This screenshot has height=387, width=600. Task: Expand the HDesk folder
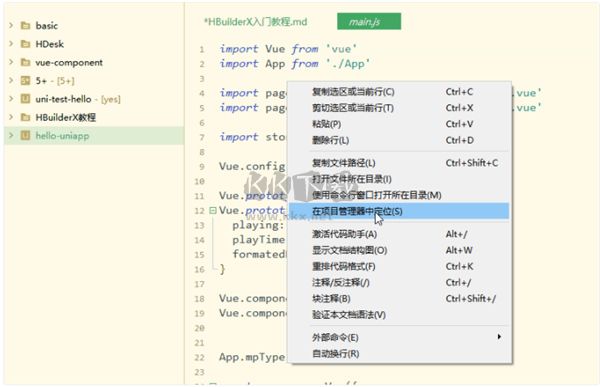[11, 44]
